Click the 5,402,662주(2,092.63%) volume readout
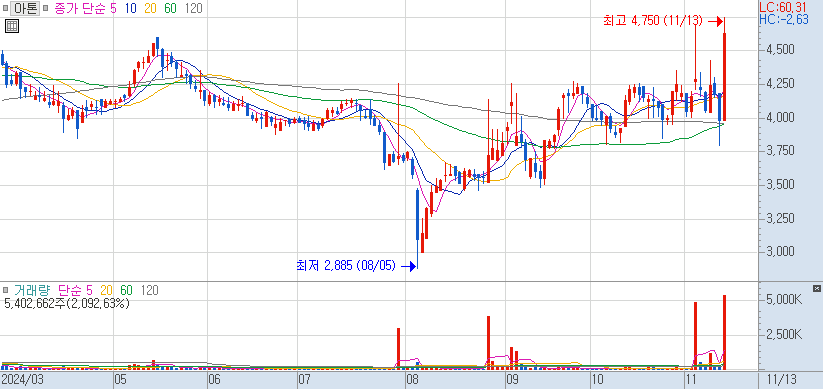 [x=67, y=303]
